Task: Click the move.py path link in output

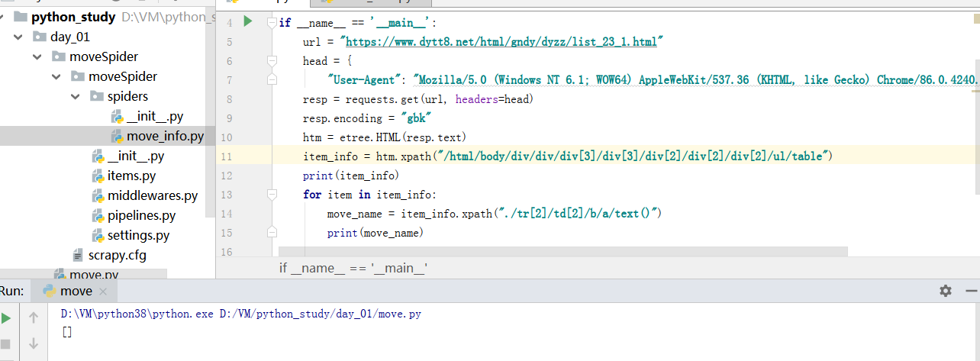Action: (322, 314)
